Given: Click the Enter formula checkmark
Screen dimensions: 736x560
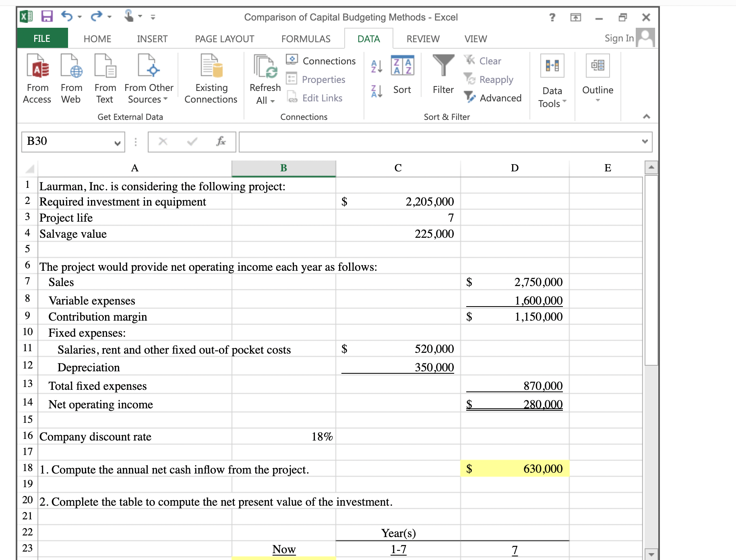Looking at the screenshot, I should point(192,141).
